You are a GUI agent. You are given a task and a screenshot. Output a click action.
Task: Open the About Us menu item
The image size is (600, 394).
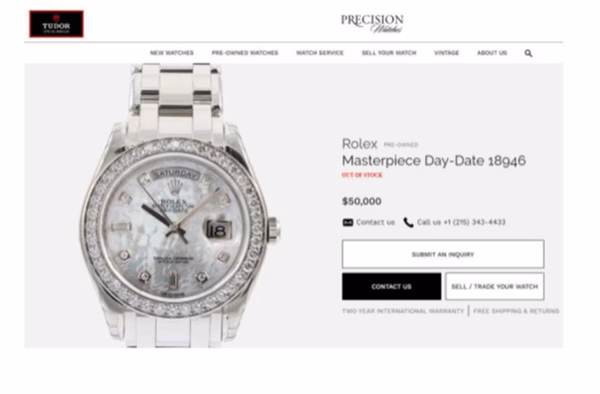click(x=492, y=53)
